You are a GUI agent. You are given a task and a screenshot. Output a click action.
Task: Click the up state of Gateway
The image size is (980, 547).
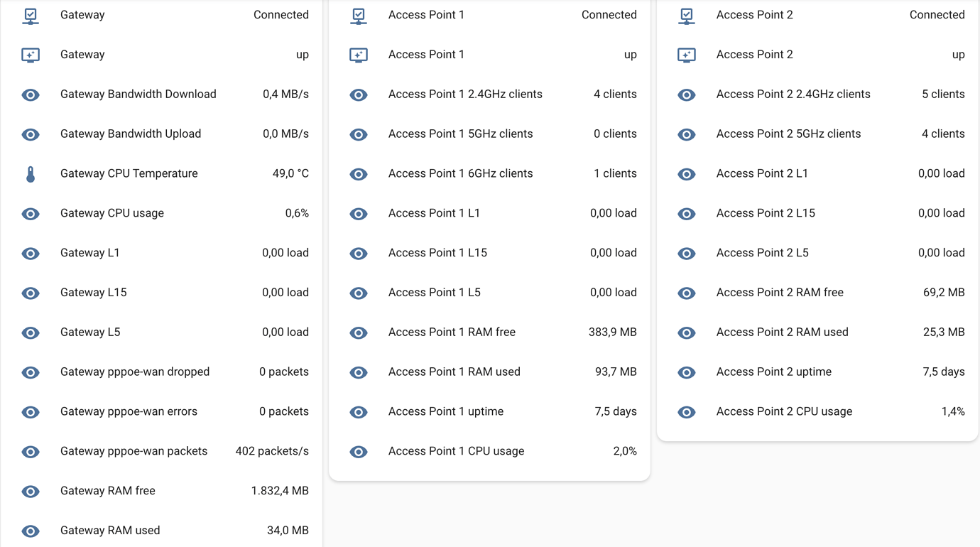[x=303, y=55]
